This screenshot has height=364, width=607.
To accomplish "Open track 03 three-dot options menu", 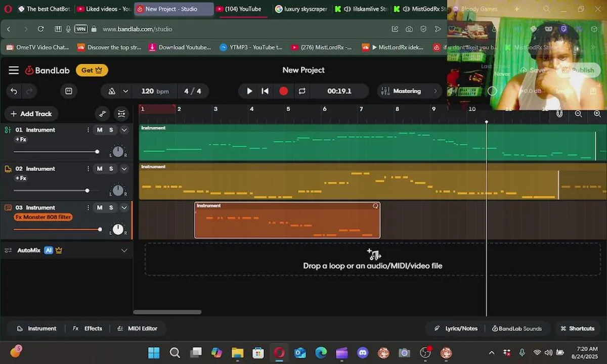I will [89, 208].
